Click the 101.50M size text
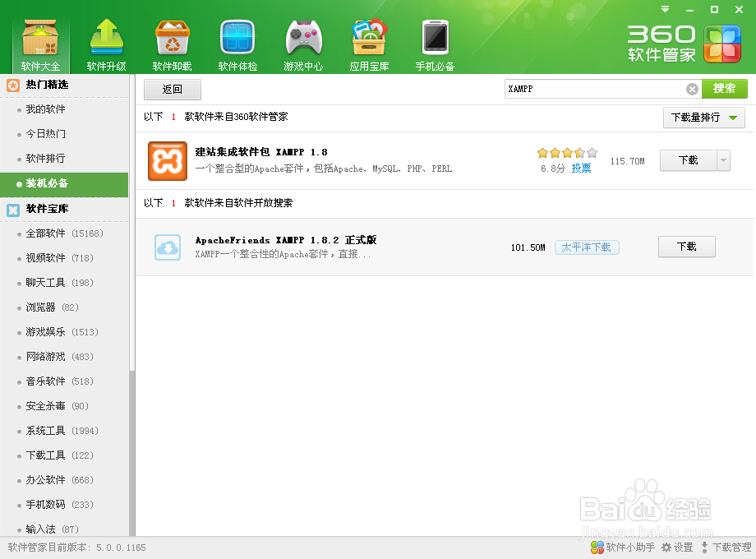The height and width of the screenshot is (559, 756). 528,247
